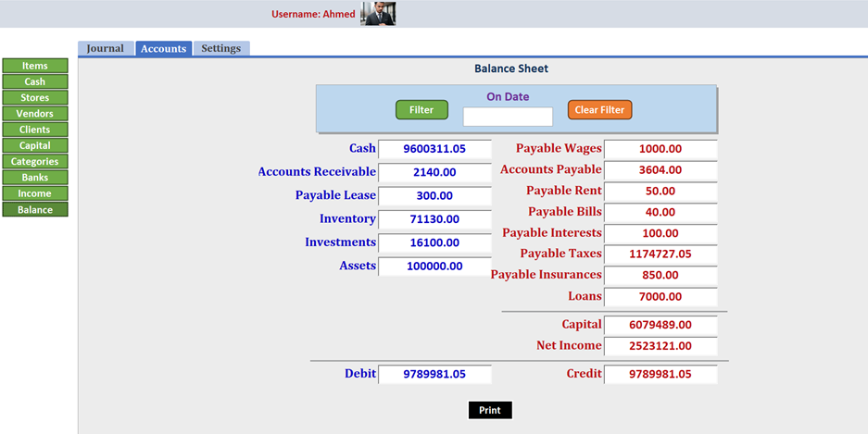Click the Accounts Receivable label
868x434 pixels.
pyautogui.click(x=317, y=172)
